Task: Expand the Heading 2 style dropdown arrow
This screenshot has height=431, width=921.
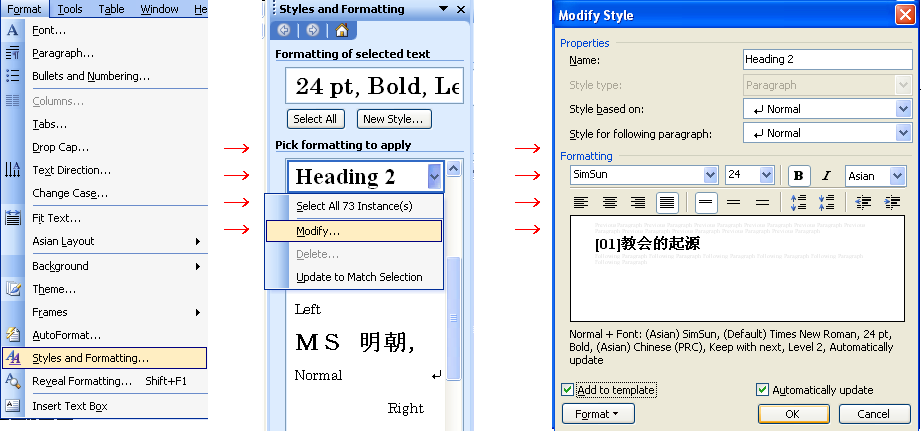Action: pos(434,177)
